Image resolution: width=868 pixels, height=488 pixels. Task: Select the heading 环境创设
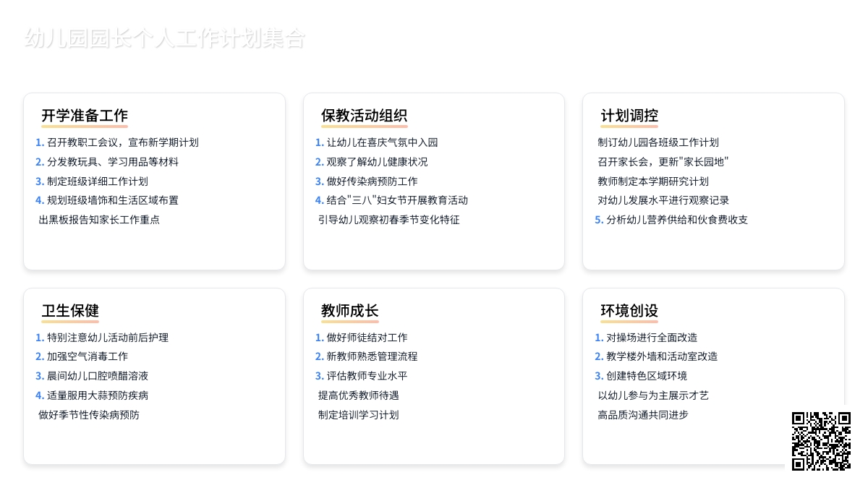coord(629,311)
